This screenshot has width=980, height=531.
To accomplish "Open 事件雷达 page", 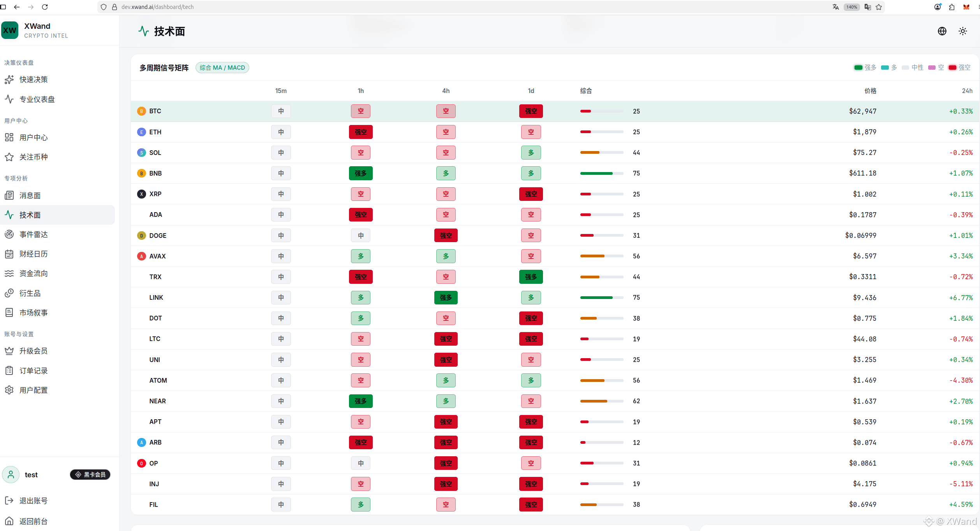I will [58, 234].
